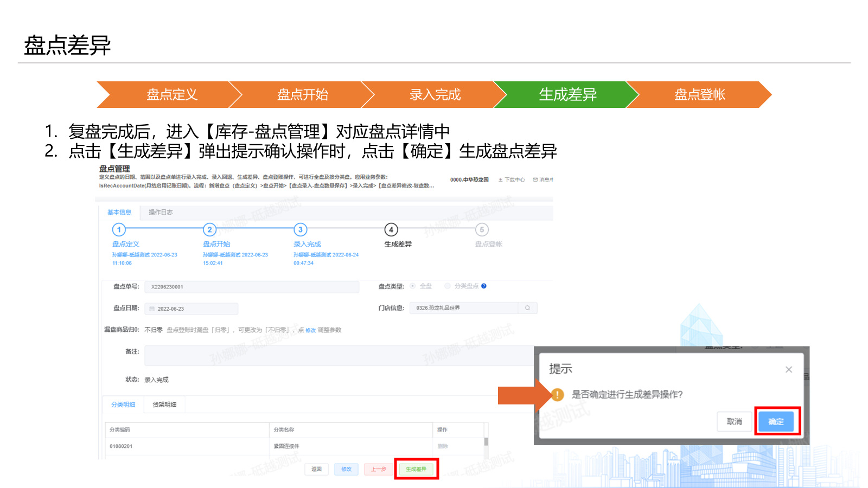Screen dimensions: 868x488
Task: Select the 全盘 radio button
Action: (x=413, y=286)
